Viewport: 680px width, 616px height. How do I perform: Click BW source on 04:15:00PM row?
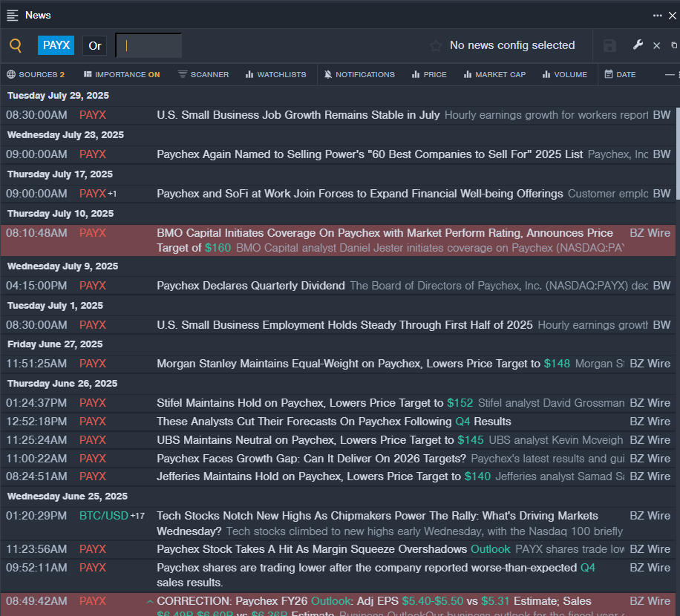661,286
